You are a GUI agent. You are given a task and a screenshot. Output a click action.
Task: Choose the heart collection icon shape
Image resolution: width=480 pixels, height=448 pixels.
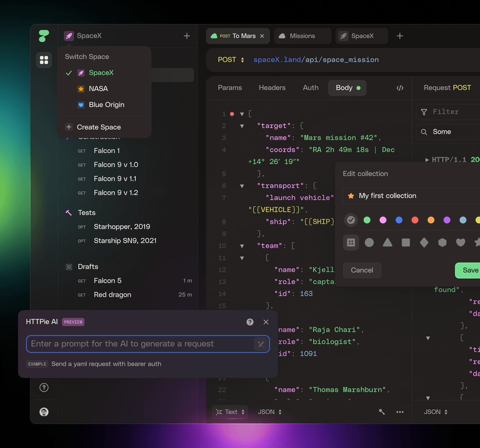pos(461,242)
